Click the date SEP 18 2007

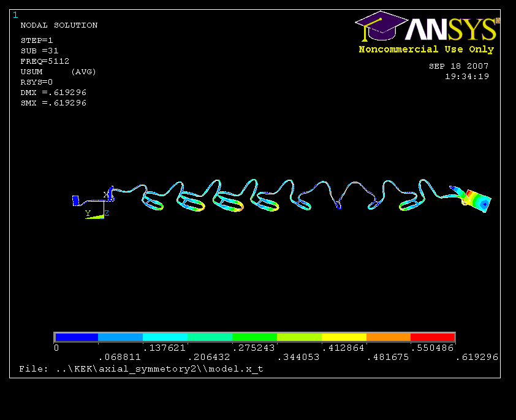coord(459,66)
